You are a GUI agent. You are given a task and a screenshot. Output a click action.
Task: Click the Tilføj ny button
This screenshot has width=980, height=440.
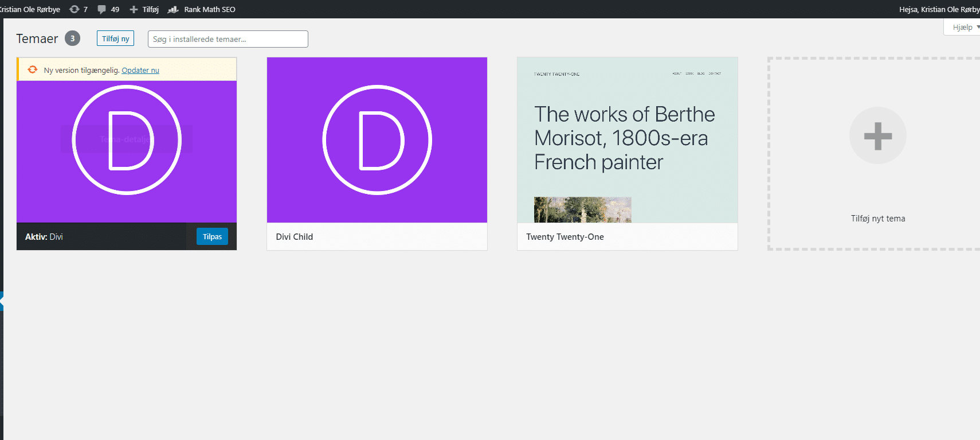[115, 38]
